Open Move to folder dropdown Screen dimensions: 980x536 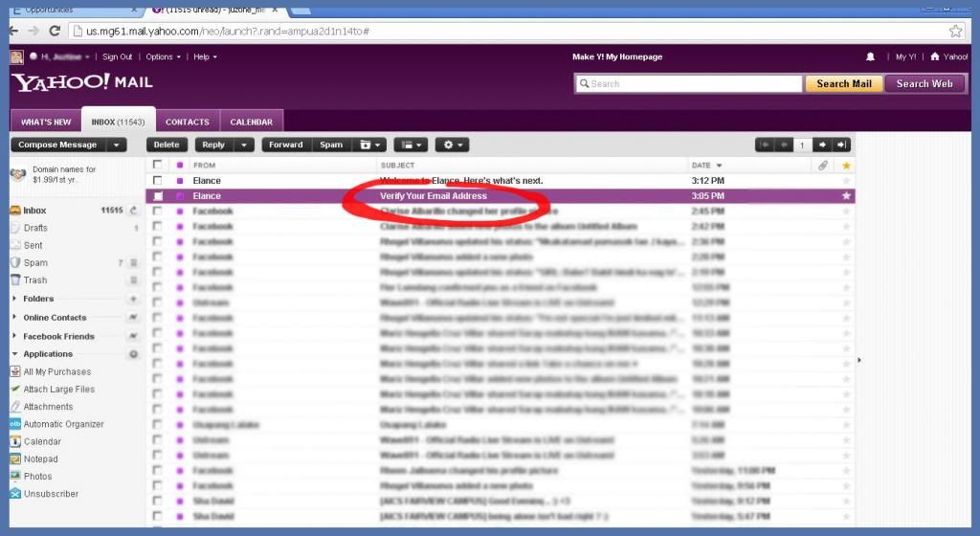370,145
